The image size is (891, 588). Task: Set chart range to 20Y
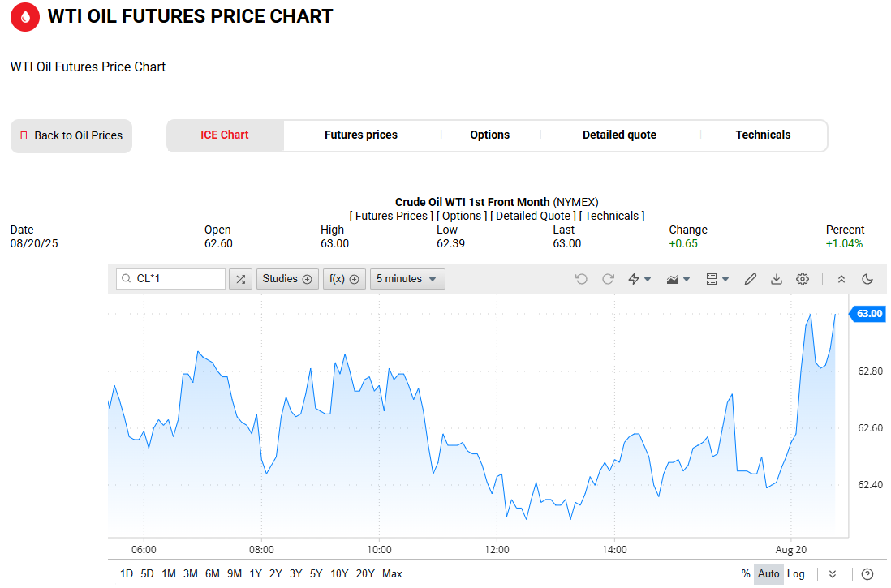pos(365,573)
